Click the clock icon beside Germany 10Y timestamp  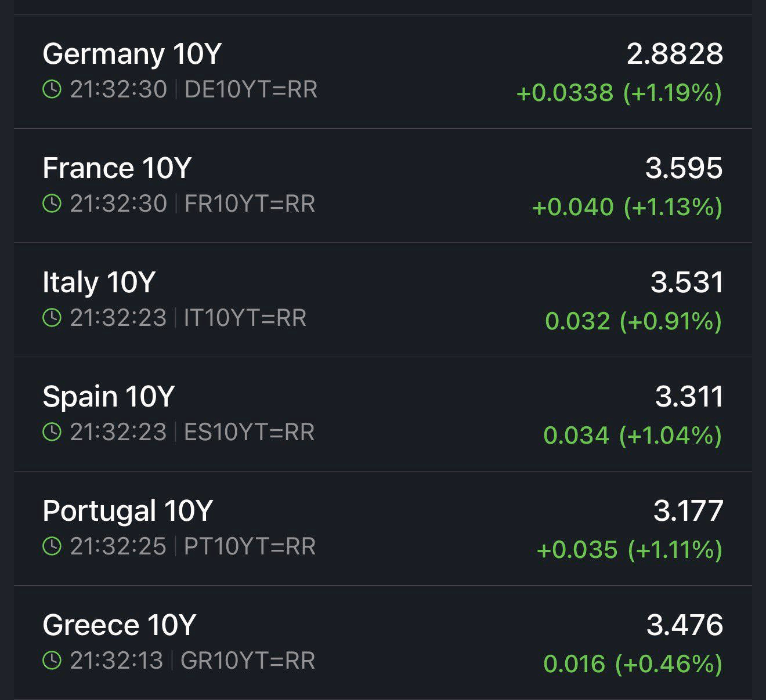click(52, 89)
